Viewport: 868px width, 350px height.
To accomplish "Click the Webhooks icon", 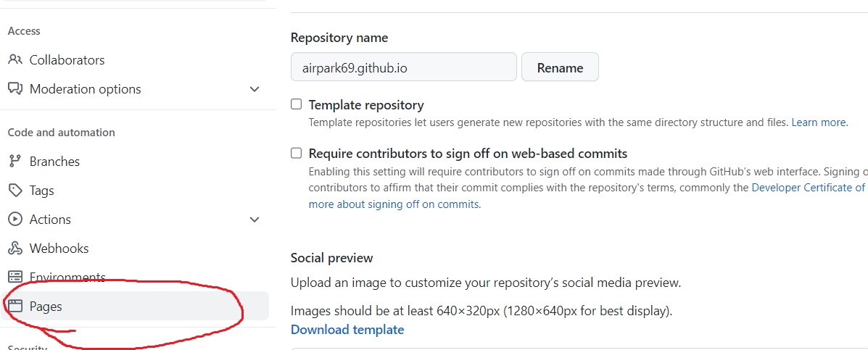I will click(15, 249).
